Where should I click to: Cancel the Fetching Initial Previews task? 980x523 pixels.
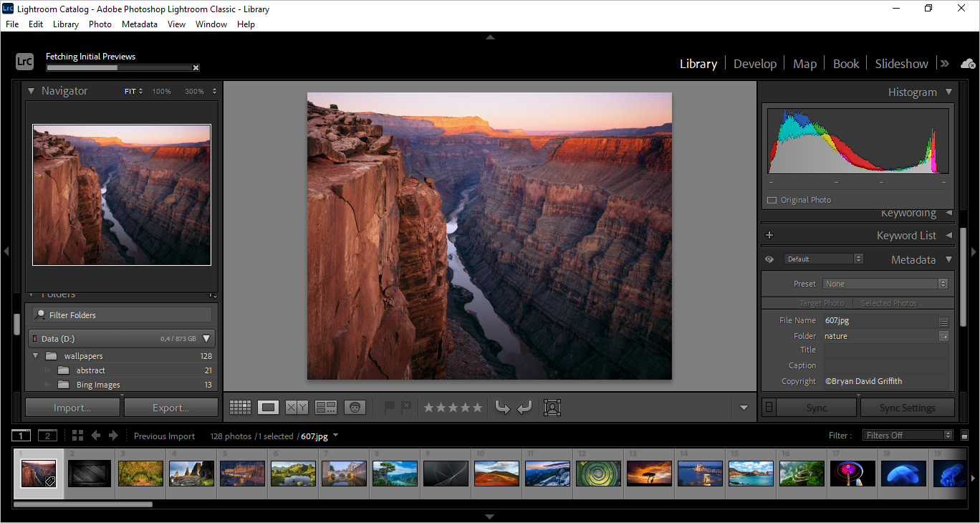click(x=196, y=68)
